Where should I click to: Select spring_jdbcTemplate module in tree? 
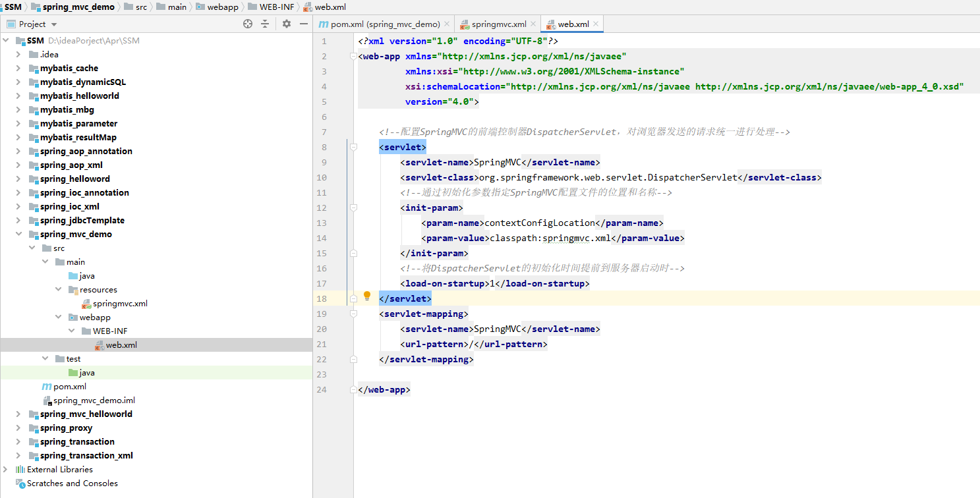pyautogui.click(x=82, y=221)
